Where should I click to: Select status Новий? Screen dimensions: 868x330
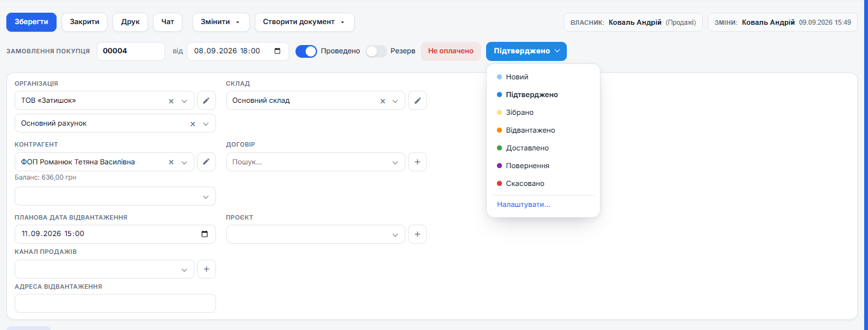coord(543,77)
